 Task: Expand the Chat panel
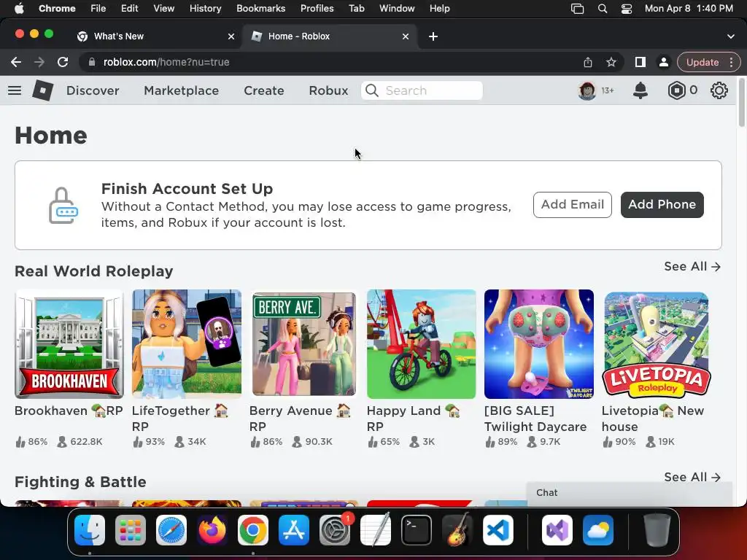(x=629, y=494)
